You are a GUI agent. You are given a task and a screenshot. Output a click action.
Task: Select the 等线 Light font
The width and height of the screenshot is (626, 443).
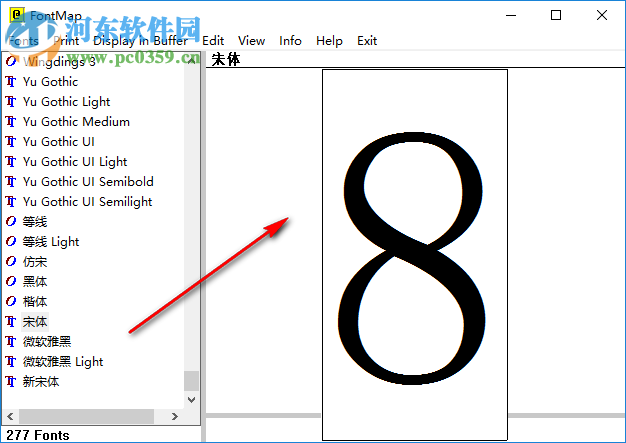click(x=51, y=241)
